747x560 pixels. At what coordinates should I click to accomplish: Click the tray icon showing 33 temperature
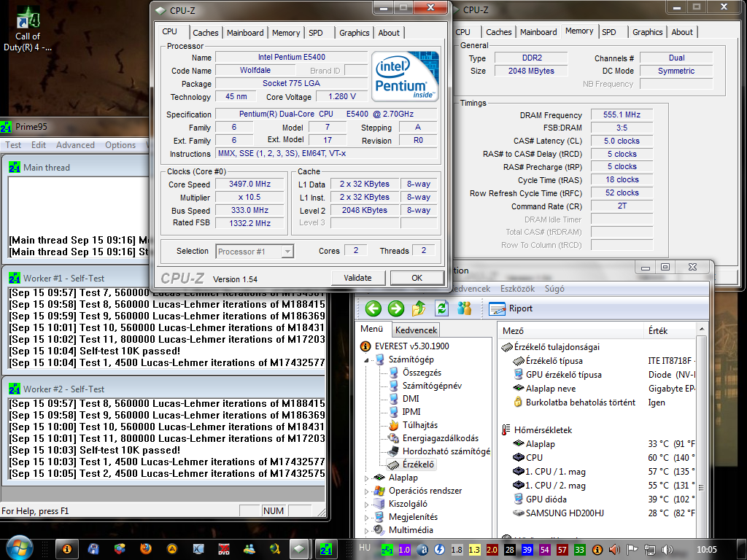tap(579, 550)
